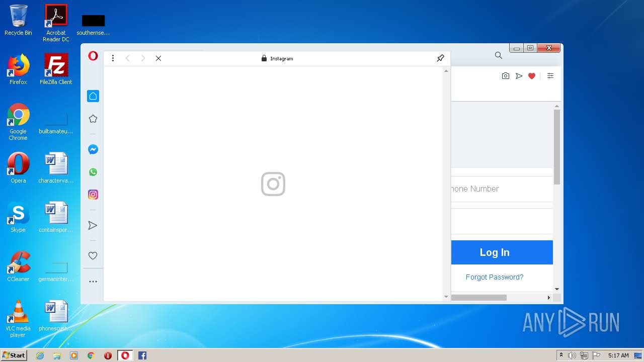Select Skype desktop shortcut
This screenshot has height=362, width=644.
point(18,217)
